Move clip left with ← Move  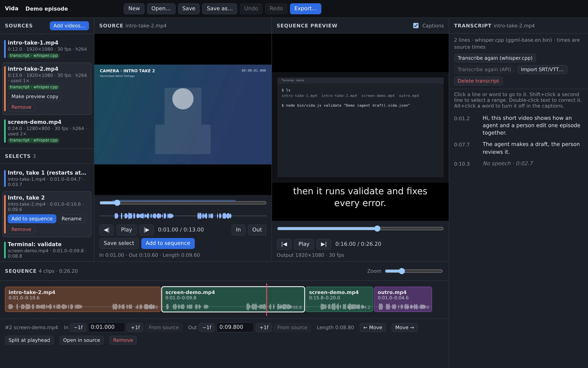pyautogui.click(x=373, y=328)
